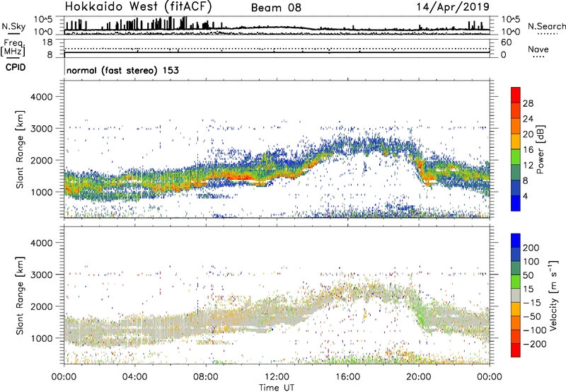Image resolution: width=566 pixels, height=392 pixels.
Task: Click the '60' Nave axis tick
Action: [506, 42]
